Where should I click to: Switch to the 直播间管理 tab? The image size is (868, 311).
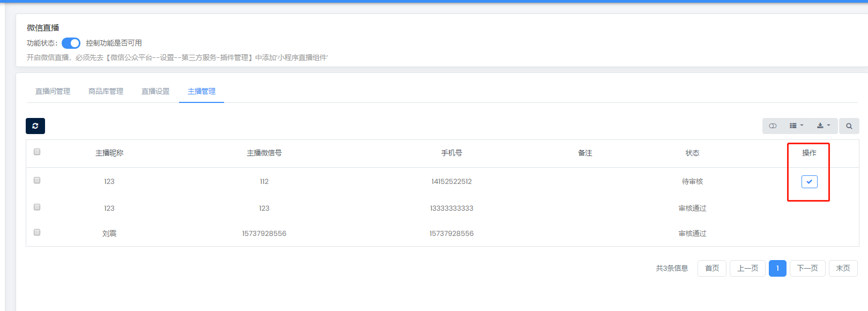click(53, 91)
